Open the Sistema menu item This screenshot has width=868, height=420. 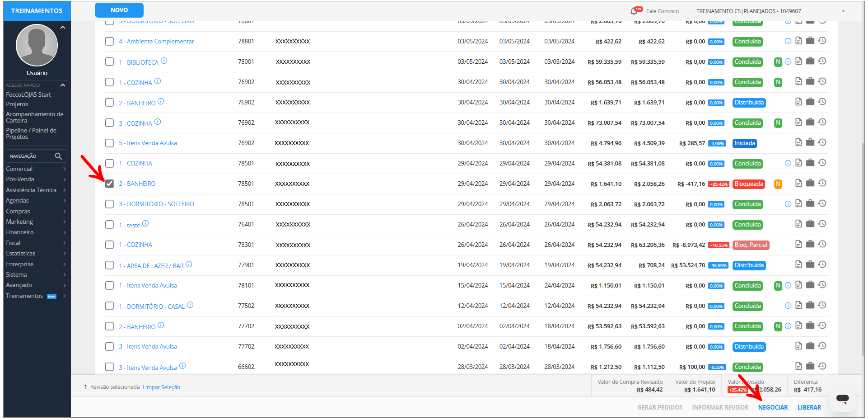click(16, 275)
